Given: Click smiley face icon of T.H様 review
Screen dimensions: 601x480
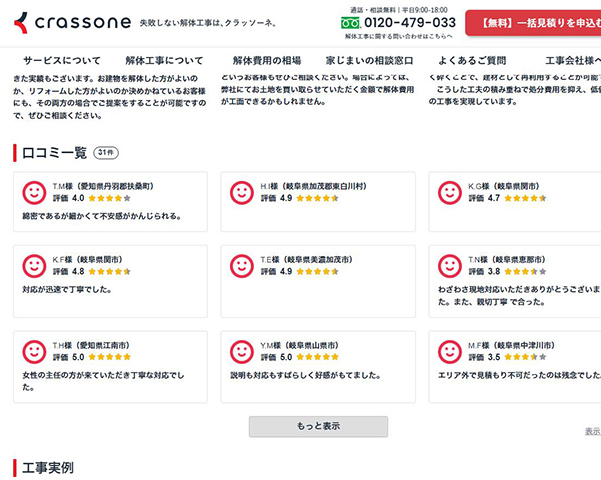Looking at the screenshot, I should coord(34,352).
